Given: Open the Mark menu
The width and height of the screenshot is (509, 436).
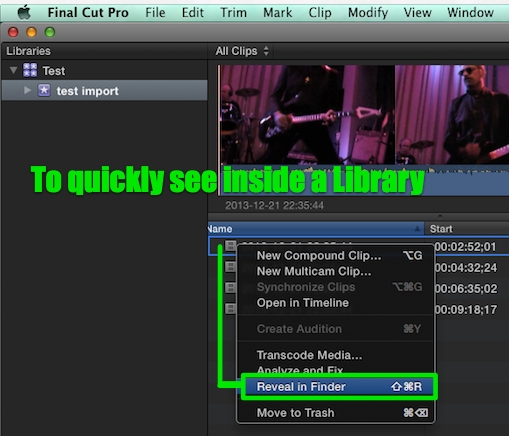Looking at the screenshot, I should tap(277, 13).
